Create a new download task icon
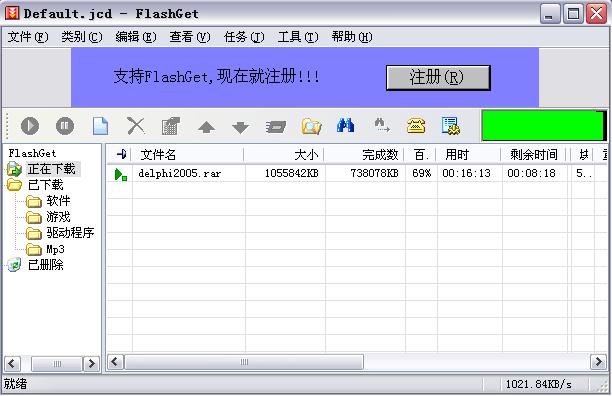The width and height of the screenshot is (612, 396). pyautogui.click(x=100, y=126)
